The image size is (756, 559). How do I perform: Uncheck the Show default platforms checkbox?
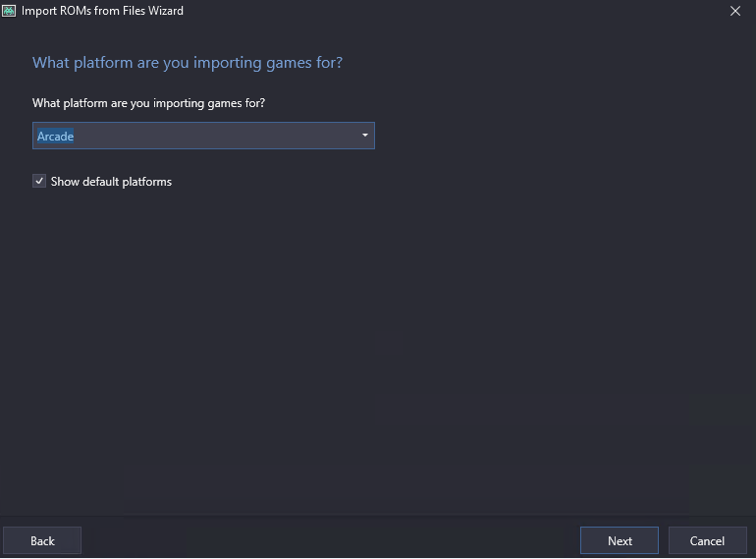pos(39,181)
